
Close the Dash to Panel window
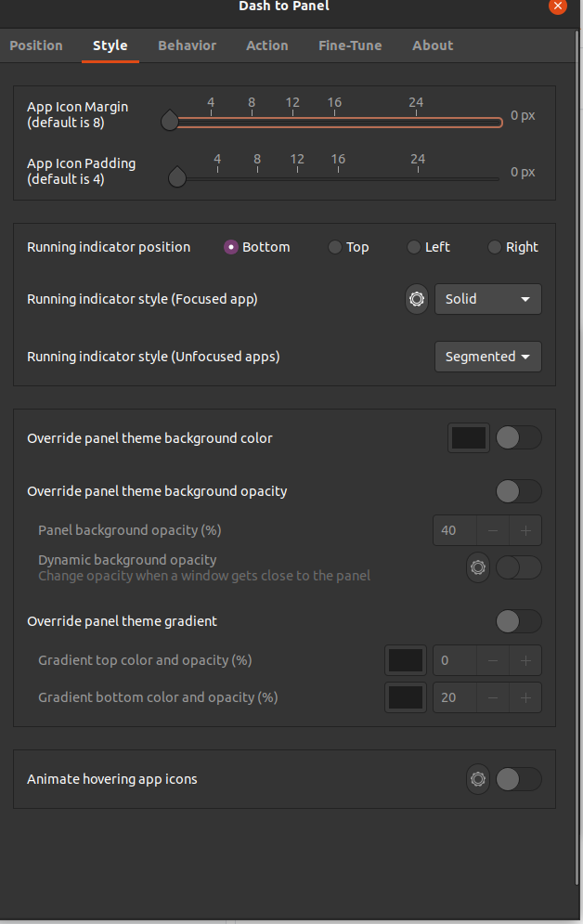[557, 6]
